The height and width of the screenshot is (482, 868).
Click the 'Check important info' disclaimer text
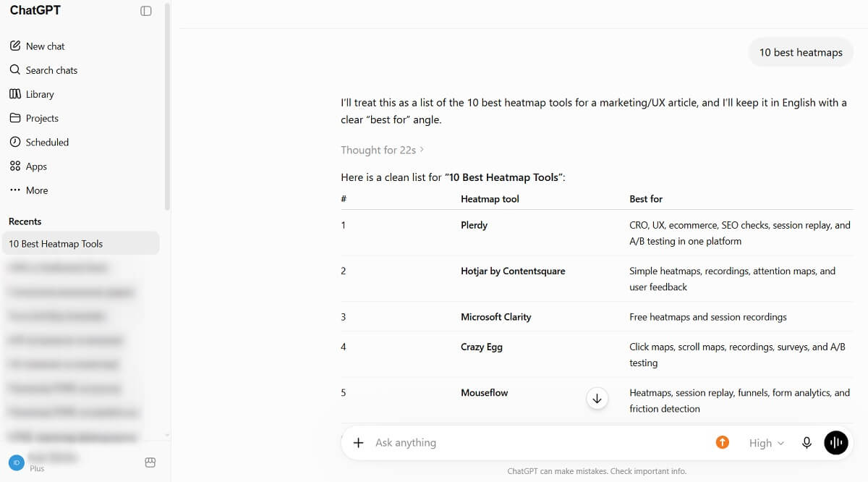(x=649, y=471)
